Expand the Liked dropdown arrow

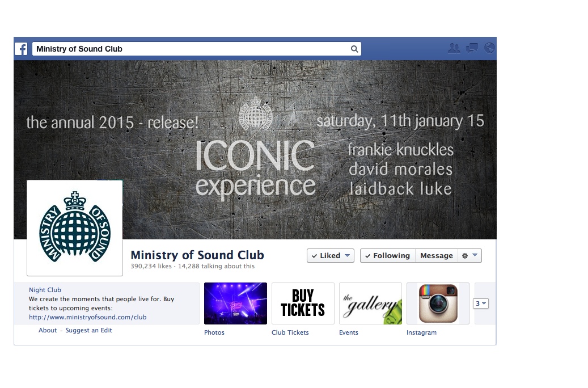coord(347,255)
